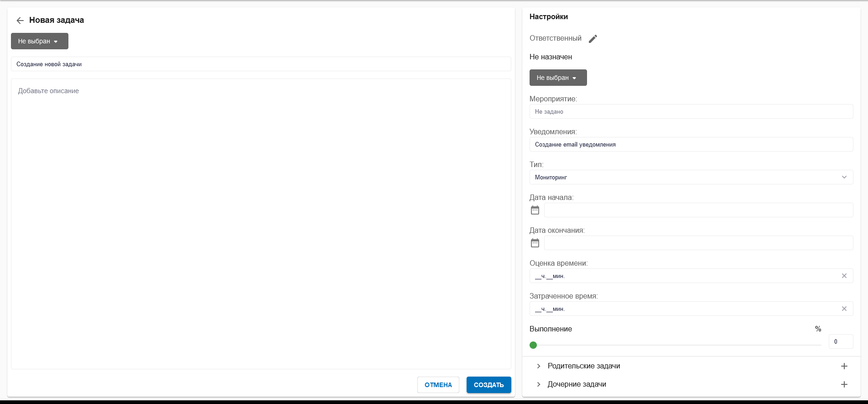
Task: Open the calendar icon for Дата начала
Action: (x=535, y=210)
